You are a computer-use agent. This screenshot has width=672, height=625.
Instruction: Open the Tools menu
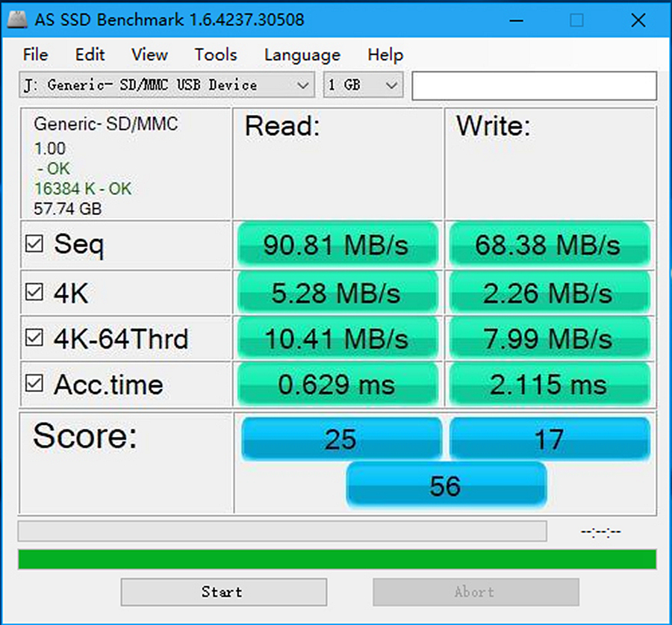tap(215, 55)
